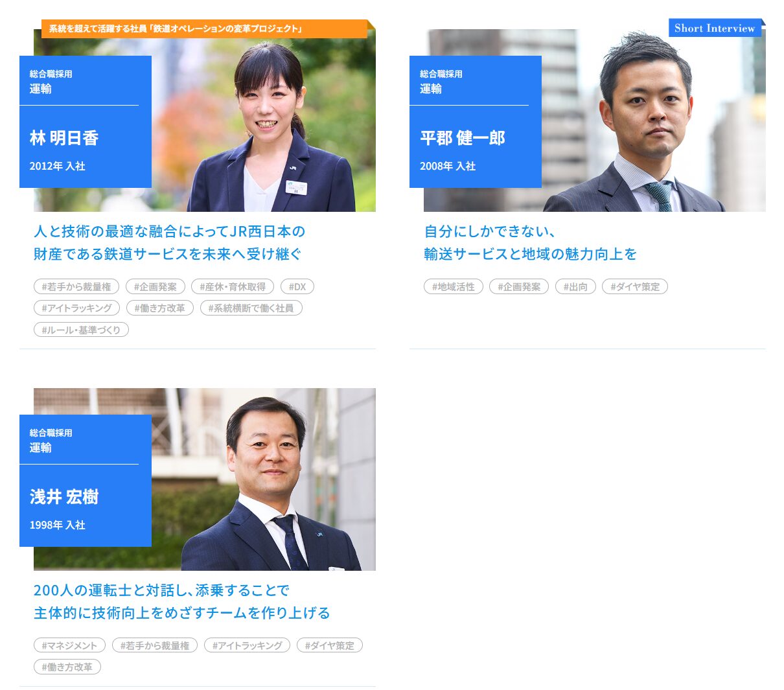
Task: Select the #ルール・基準づくり tag
Action: pyautogui.click(x=81, y=330)
